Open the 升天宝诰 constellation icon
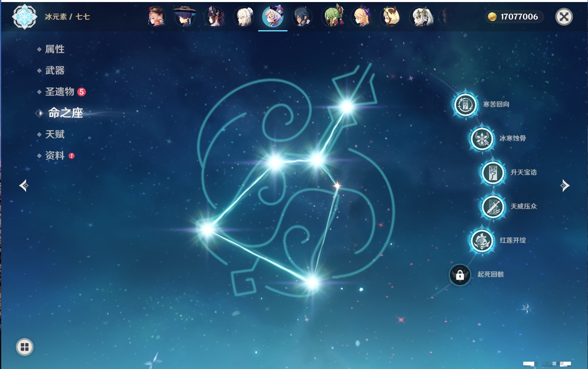This screenshot has width=588, height=369. tap(493, 172)
